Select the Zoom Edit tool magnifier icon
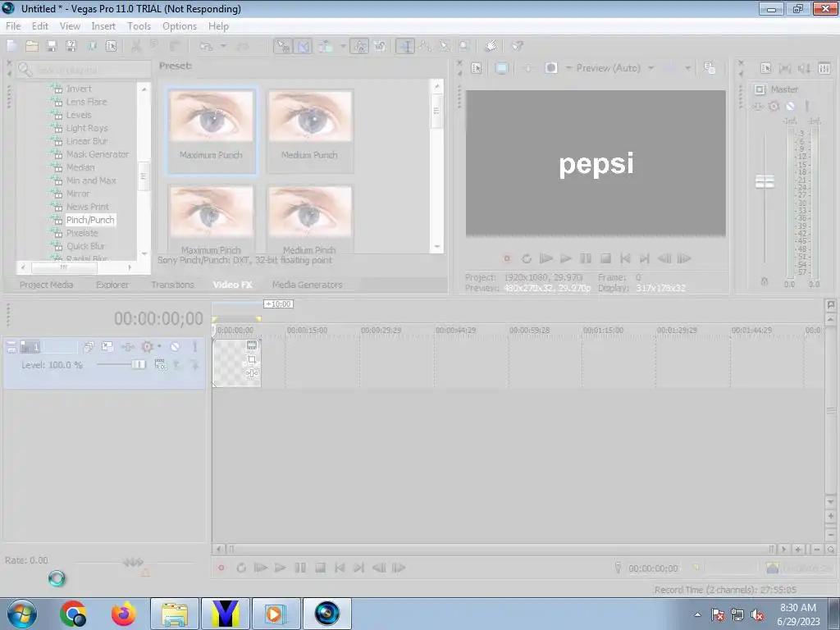This screenshot has height=630, width=840. pyautogui.click(x=464, y=46)
